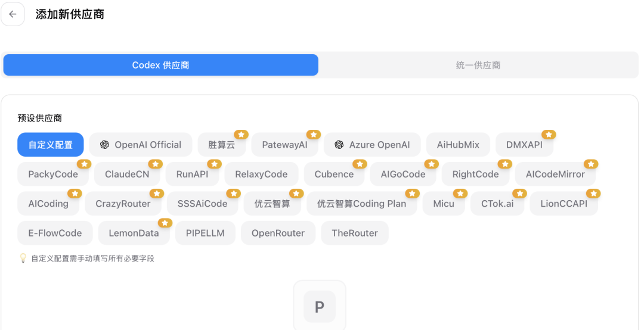Choose the TheRouter preset
Viewport: 644px width, 330px height.
coord(355,233)
